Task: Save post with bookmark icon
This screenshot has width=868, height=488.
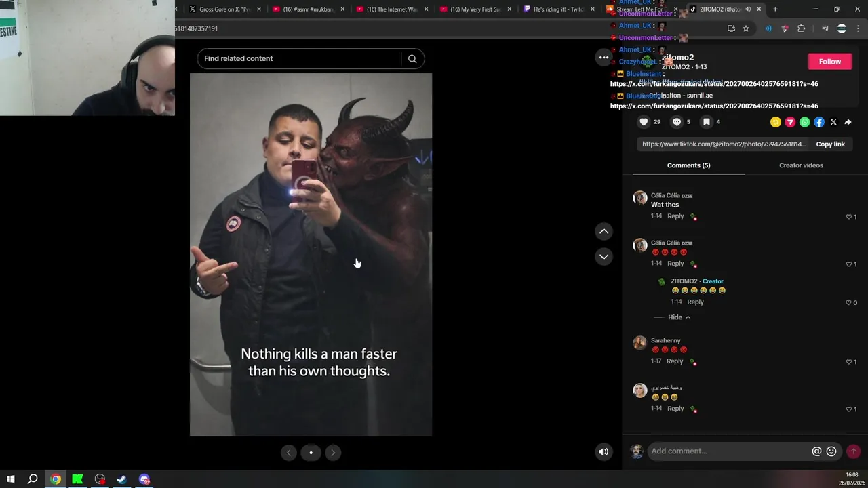Action: tap(706, 122)
